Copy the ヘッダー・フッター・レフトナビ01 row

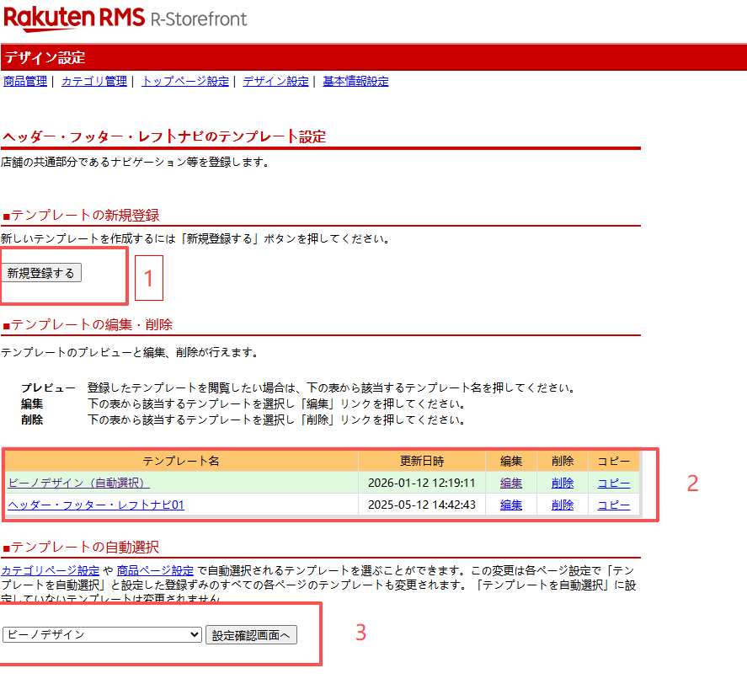[x=614, y=505]
